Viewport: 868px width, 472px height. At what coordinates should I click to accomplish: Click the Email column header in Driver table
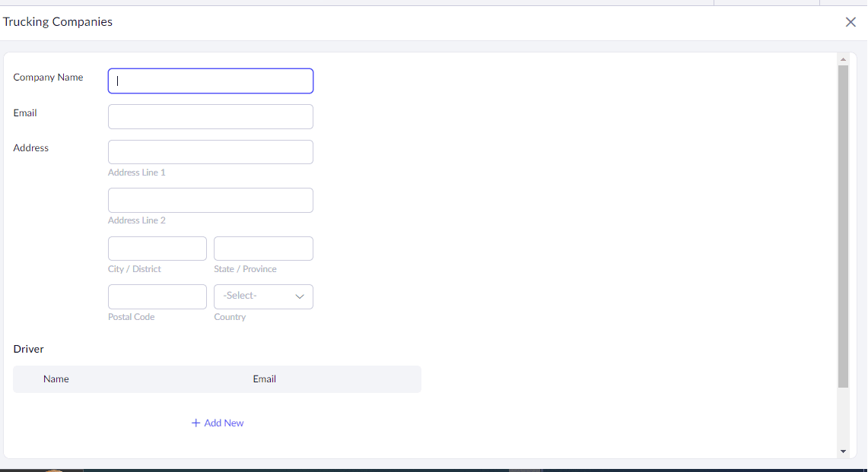(x=265, y=379)
